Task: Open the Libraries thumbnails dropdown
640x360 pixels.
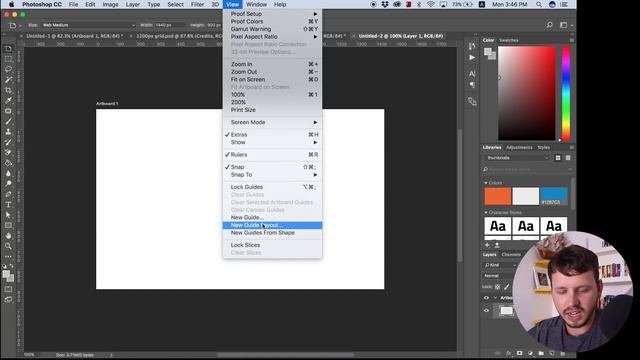Action: (518, 158)
